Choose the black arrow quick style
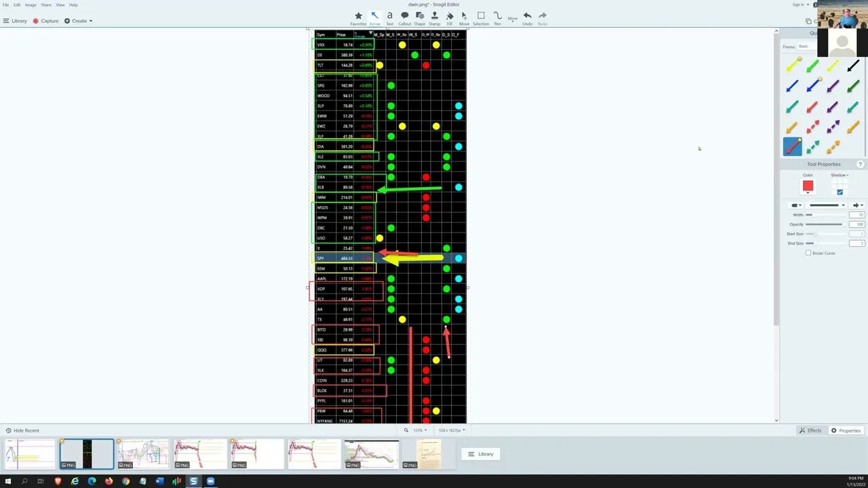 point(853,66)
